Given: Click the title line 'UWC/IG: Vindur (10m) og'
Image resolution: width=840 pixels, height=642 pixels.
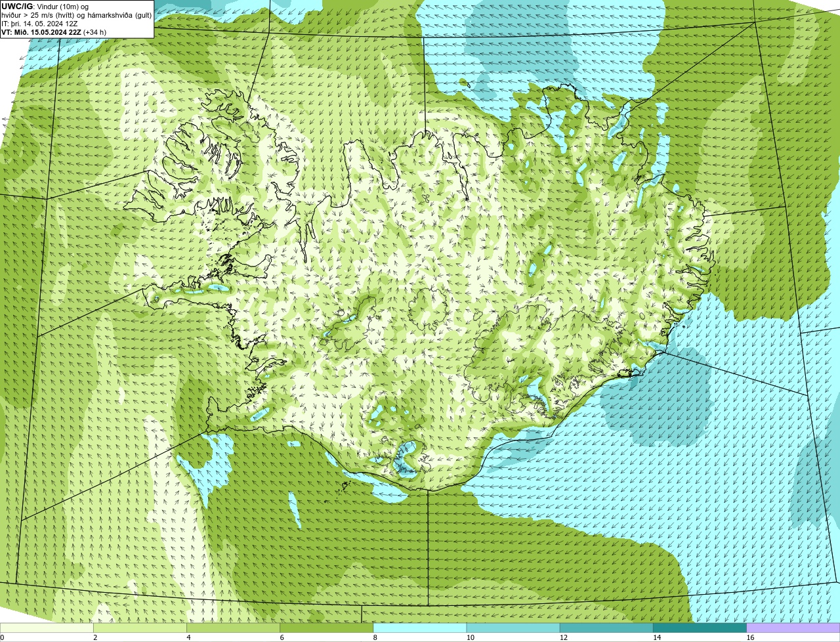Looking at the screenshot, I should click(45, 7).
